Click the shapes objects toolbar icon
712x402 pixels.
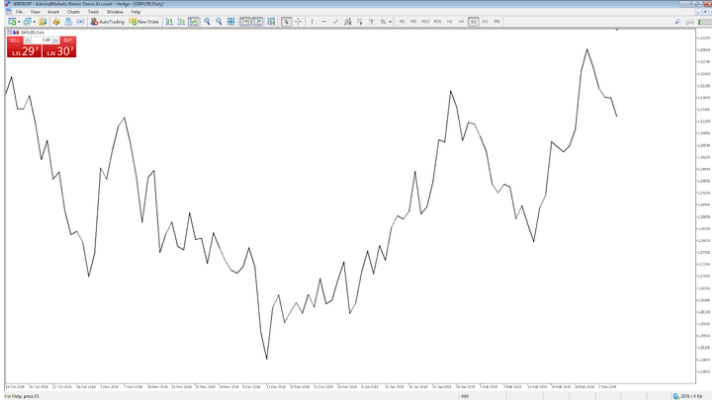pos(383,22)
